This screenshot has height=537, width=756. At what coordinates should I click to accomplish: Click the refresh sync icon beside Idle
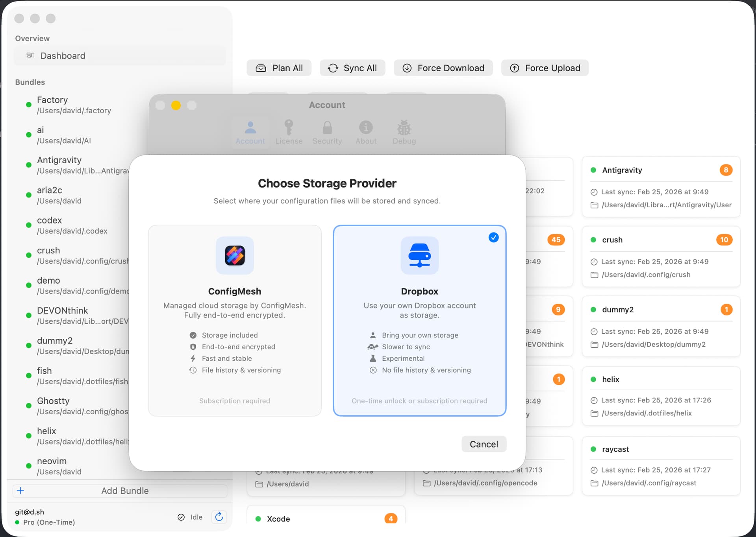(219, 517)
